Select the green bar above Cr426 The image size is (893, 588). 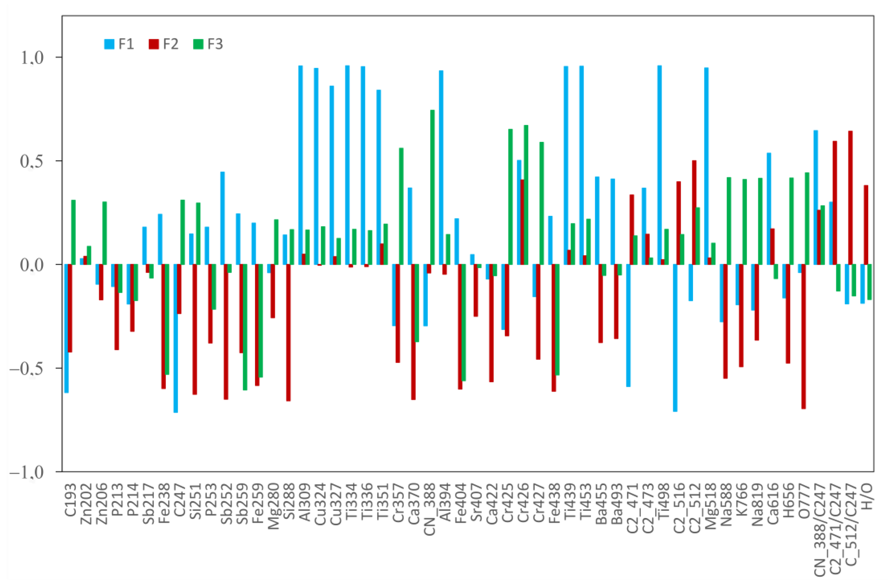click(x=526, y=195)
